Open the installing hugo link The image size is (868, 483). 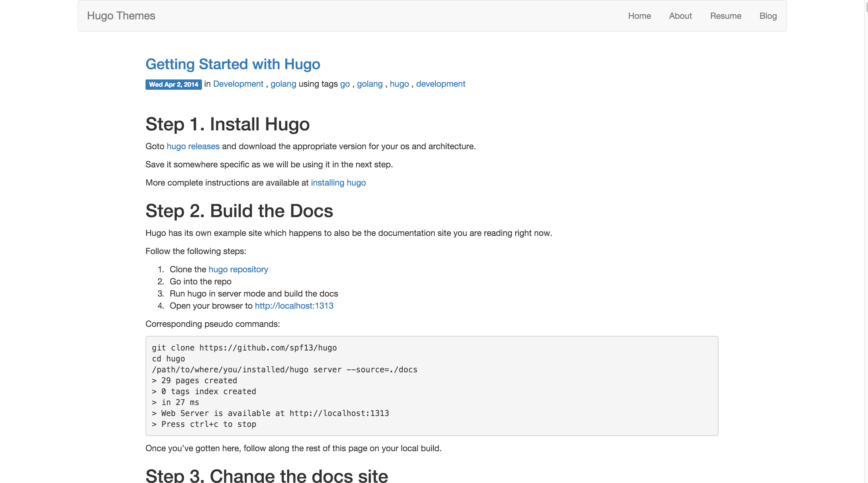pyautogui.click(x=338, y=183)
